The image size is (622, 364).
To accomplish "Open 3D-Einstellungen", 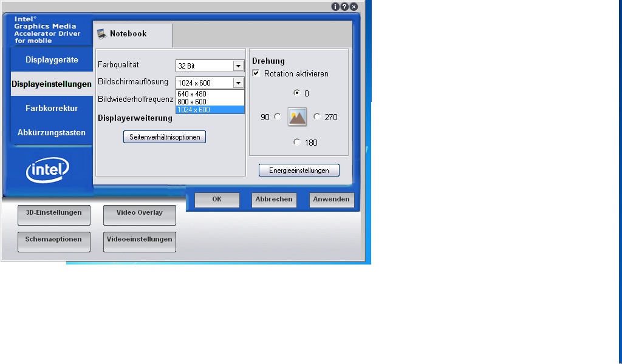I will click(54, 215).
